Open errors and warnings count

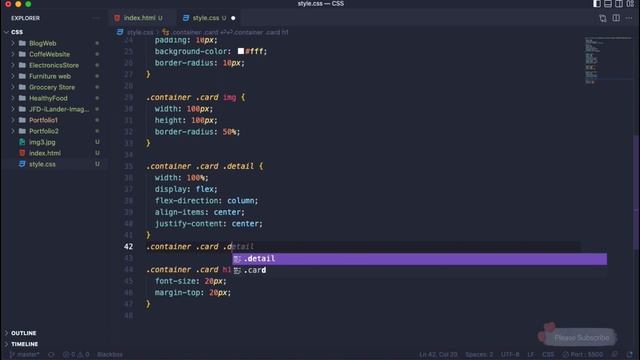[76, 355]
